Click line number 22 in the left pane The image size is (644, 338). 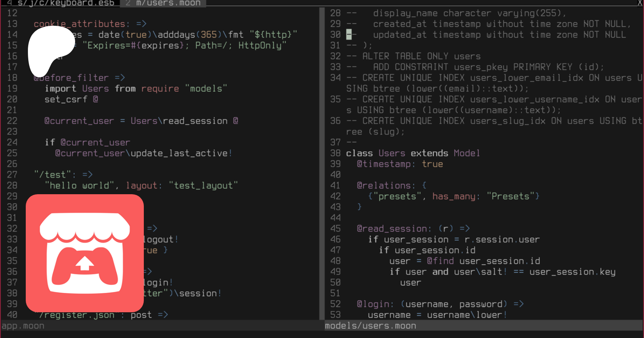click(x=12, y=121)
